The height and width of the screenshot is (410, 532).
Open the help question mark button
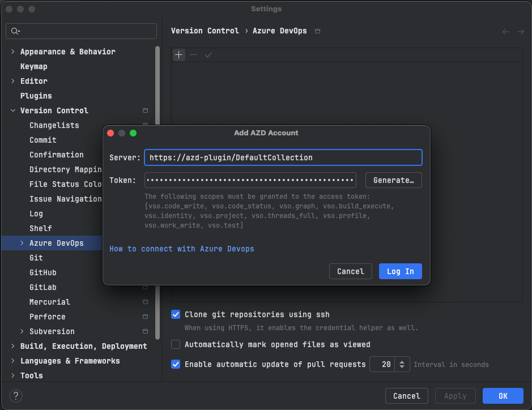(x=16, y=396)
